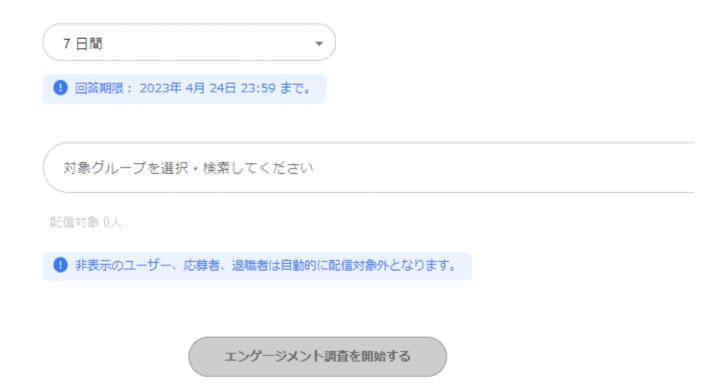Focus the 対象グループを選択・検索 field
712x392 pixels.
click(x=368, y=168)
